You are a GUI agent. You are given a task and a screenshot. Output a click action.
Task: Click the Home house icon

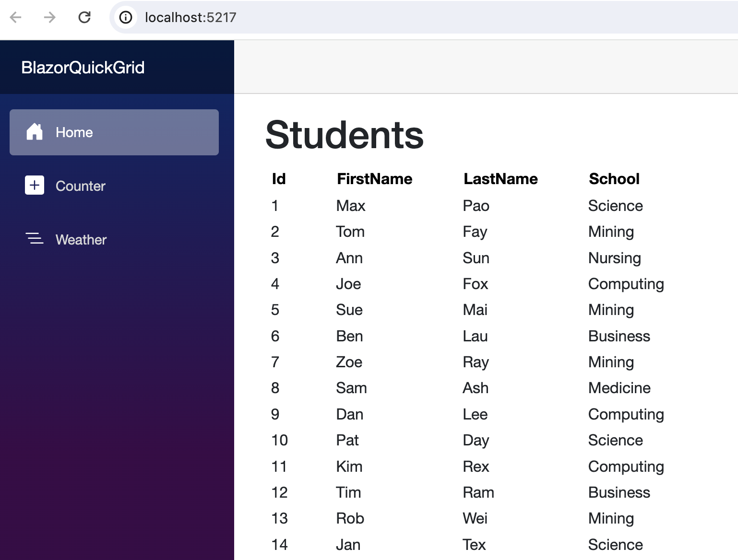[35, 132]
